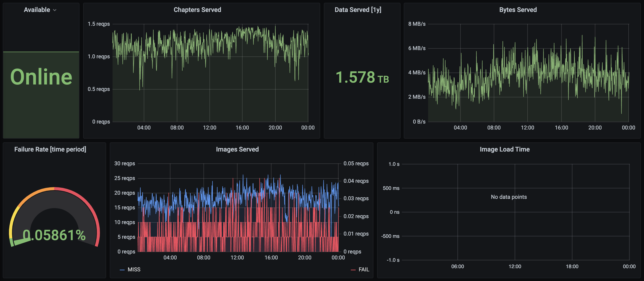Toggle the FAIL series in legend
The height and width of the screenshot is (281, 644).
[x=364, y=270]
